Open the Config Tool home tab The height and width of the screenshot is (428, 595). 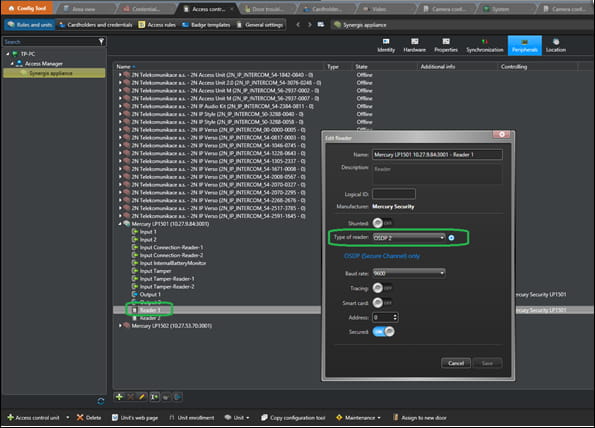(x=27, y=8)
